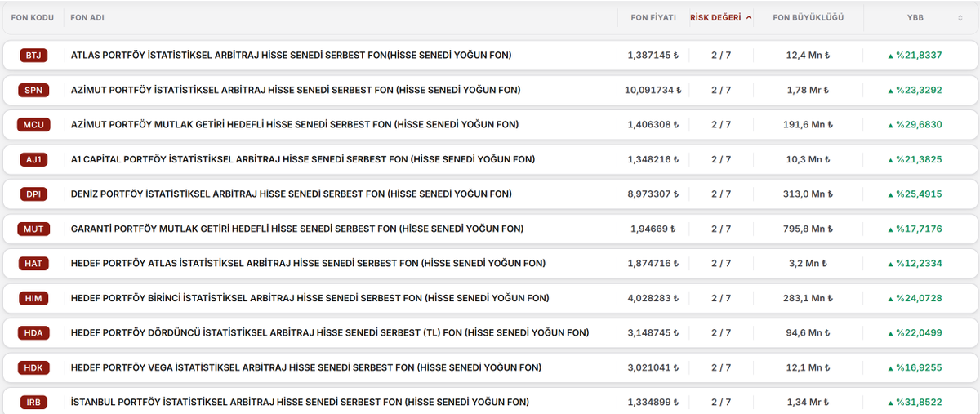Select the price value 4,028283 ₺

click(653, 298)
